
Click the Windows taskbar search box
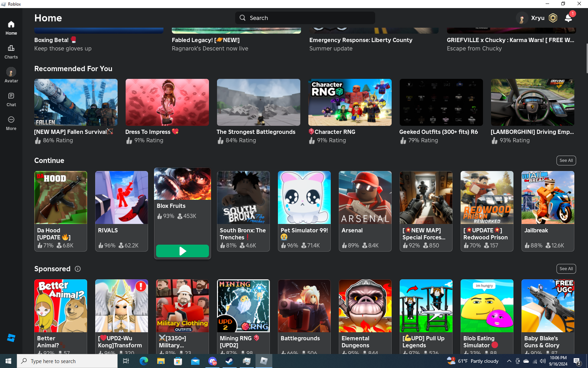click(x=67, y=361)
